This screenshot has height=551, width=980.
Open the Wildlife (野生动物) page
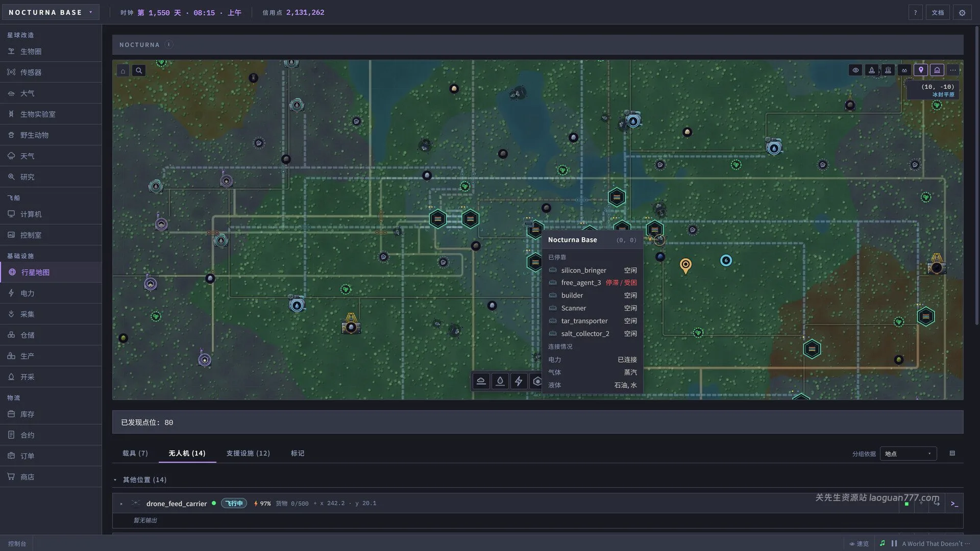[x=51, y=135]
